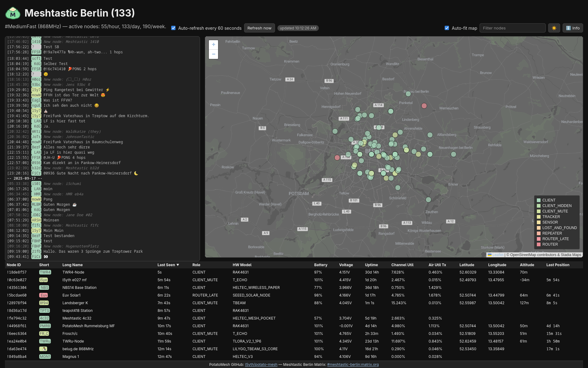Disable auto-refresh every 60 seconds
Viewport: 588px width, 368px height.
pyautogui.click(x=173, y=28)
